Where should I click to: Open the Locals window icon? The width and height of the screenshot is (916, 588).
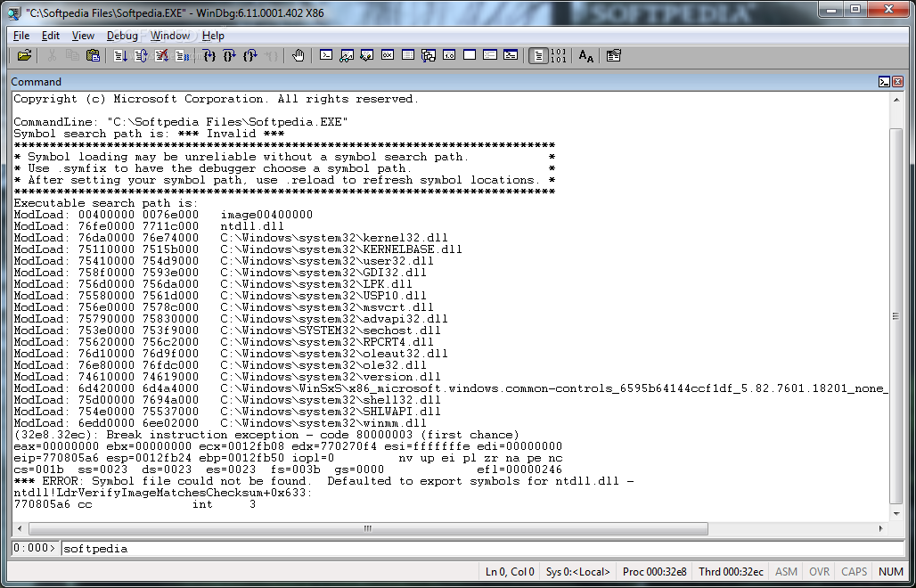[x=367, y=55]
